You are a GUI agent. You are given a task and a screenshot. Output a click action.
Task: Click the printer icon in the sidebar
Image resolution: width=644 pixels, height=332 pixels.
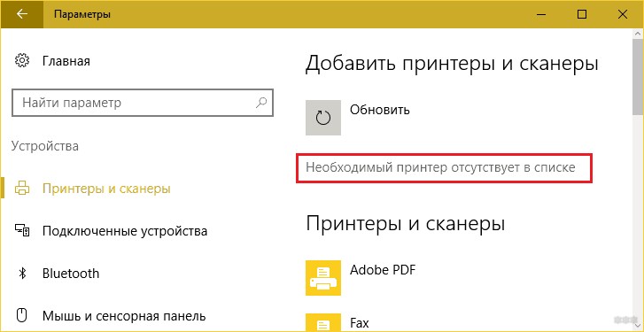[22, 189]
